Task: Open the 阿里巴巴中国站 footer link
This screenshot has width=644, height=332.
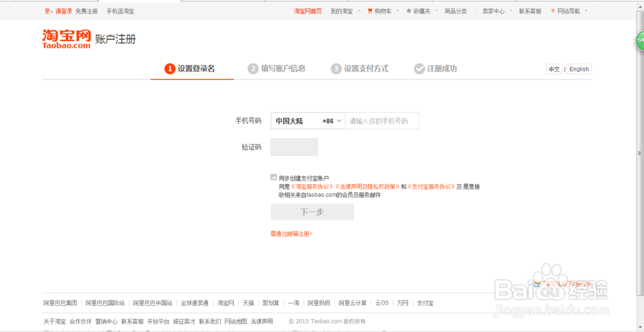Action: point(153,303)
